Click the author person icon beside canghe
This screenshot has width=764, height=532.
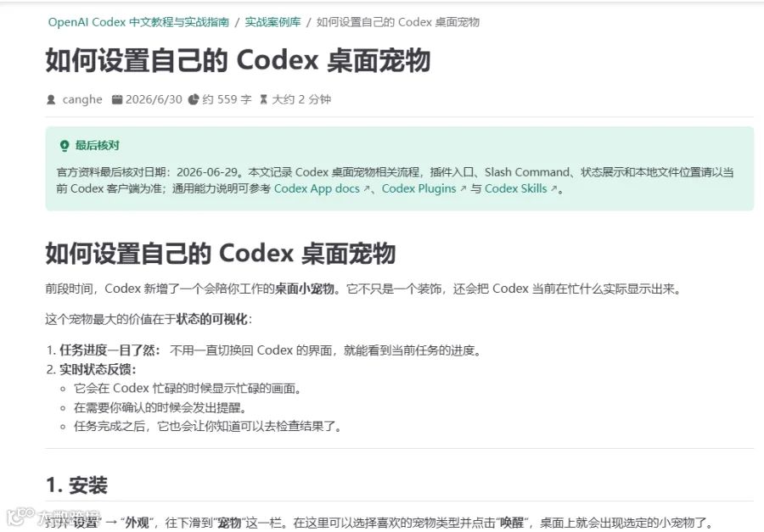point(51,99)
